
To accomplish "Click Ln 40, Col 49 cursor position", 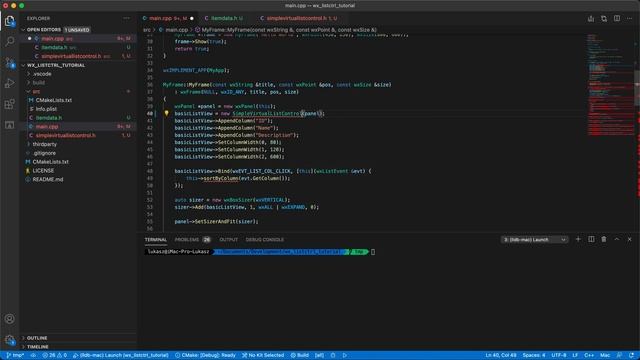I will [x=501, y=355].
